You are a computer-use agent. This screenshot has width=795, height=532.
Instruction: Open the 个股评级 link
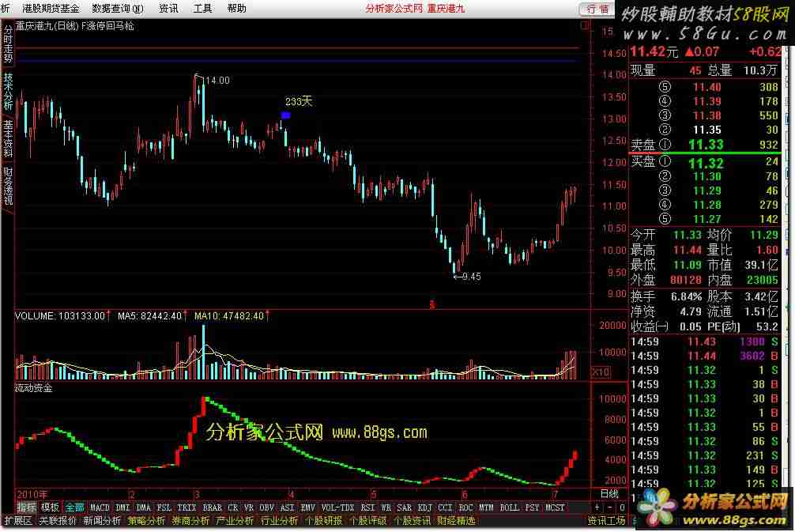pos(367,520)
